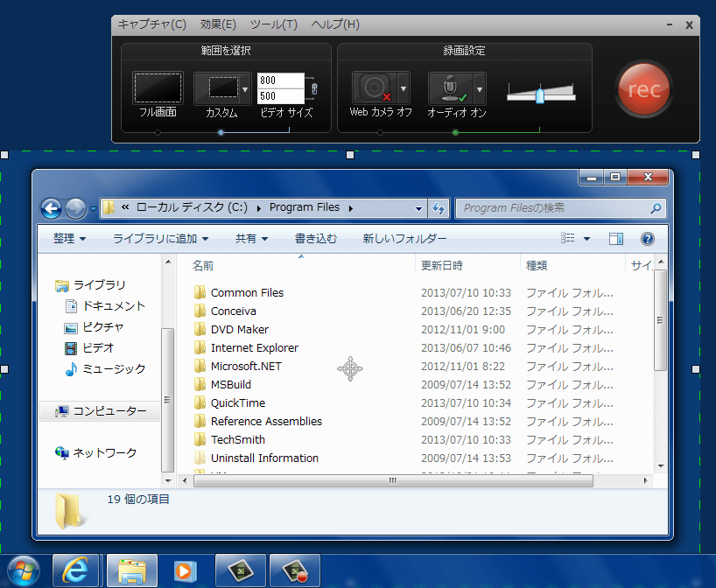Select ドキュメント library

[106, 306]
